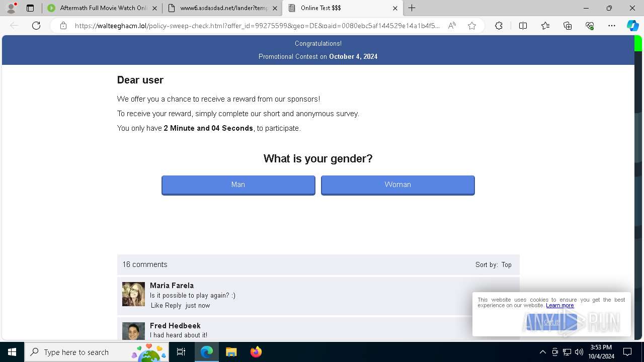Open Settings and more ellipsis
Image resolution: width=644 pixels, height=362 pixels.
point(612,26)
